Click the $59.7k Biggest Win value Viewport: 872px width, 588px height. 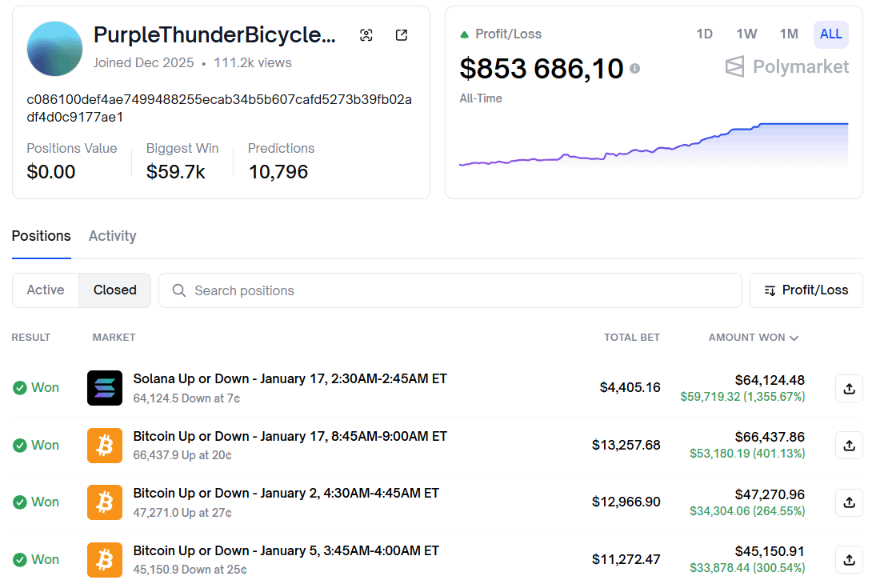pyautogui.click(x=176, y=172)
